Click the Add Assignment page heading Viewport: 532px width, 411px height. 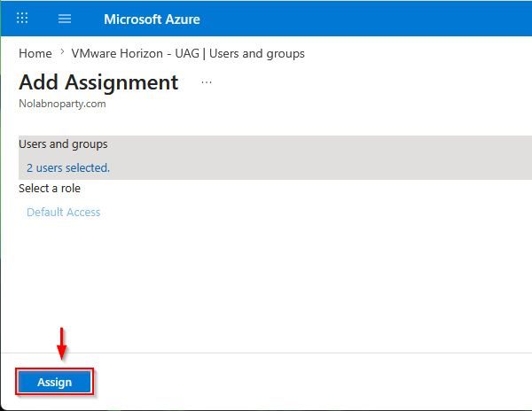point(98,82)
